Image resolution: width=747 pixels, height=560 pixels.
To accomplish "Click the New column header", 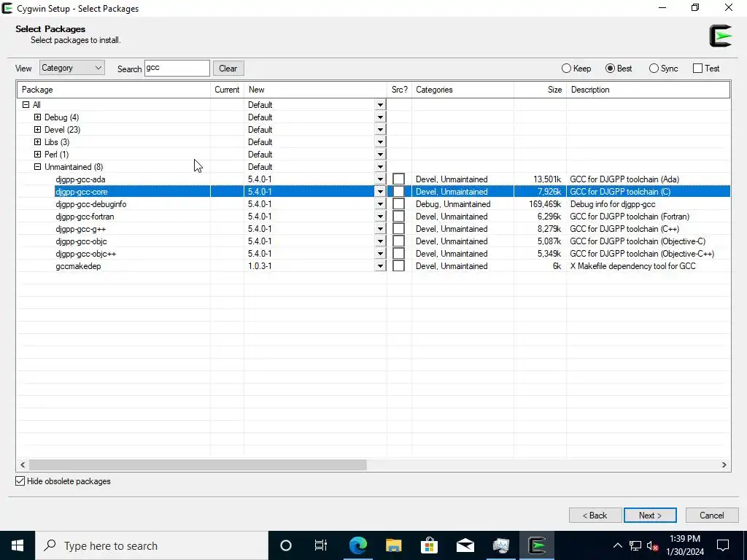I will point(315,90).
